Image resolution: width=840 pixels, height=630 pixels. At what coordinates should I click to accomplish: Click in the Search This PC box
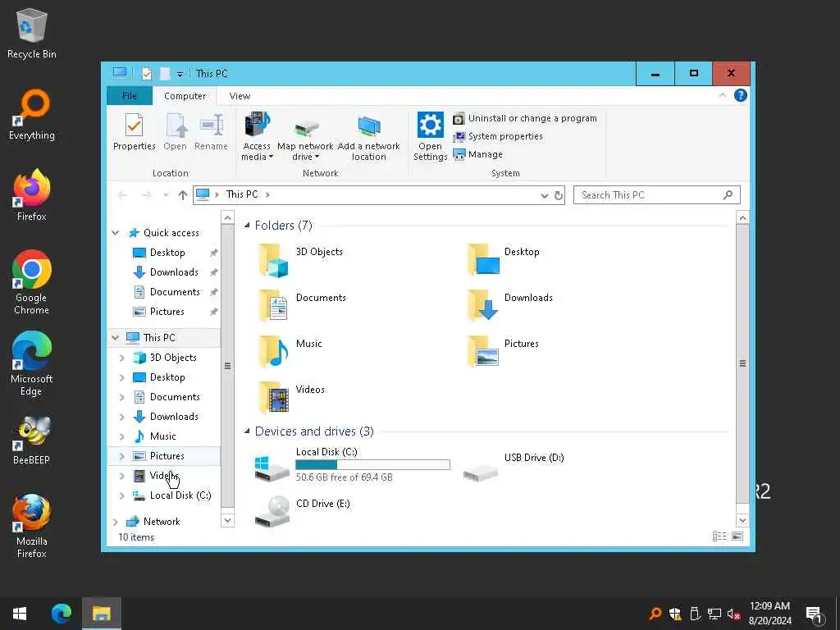coord(657,195)
